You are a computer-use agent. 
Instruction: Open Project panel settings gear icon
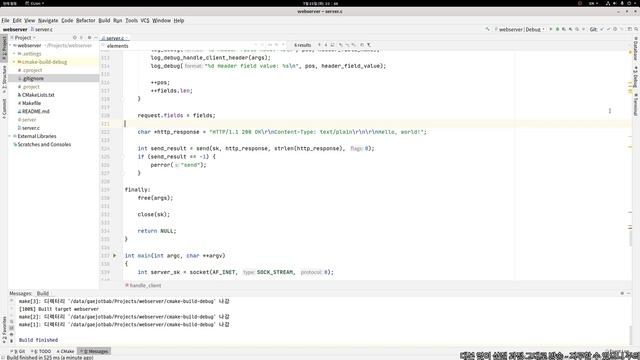pos(89,38)
